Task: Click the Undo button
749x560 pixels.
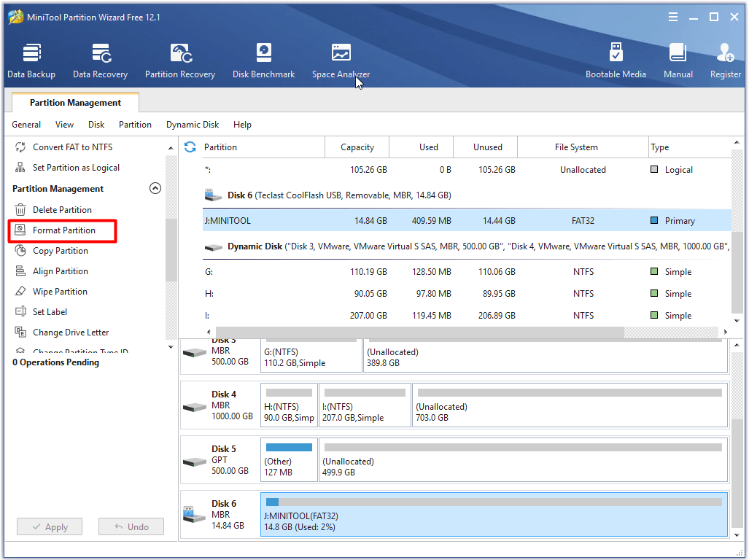Action: click(131, 526)
